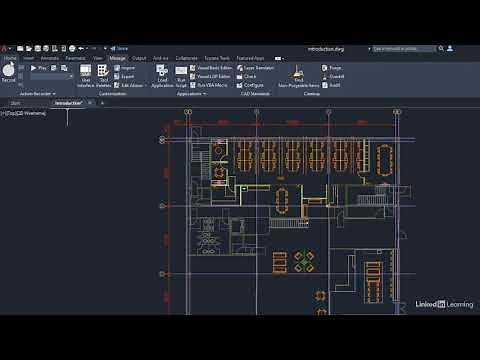Select the introduction drawing file tab
Viewport: 480px width, 360px height.
pos(68,103)
